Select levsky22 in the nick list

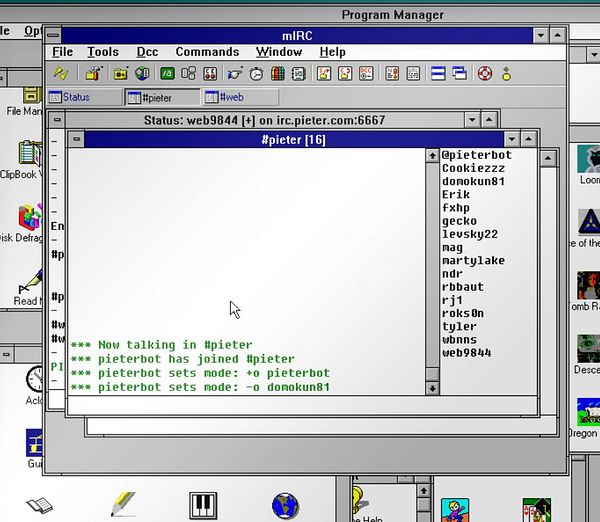pyautogui.click(x=470, y=234)
